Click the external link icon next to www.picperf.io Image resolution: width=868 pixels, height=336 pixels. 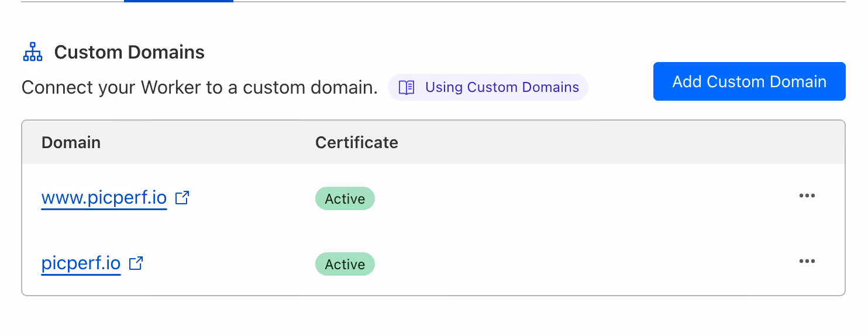coord(182,198)
